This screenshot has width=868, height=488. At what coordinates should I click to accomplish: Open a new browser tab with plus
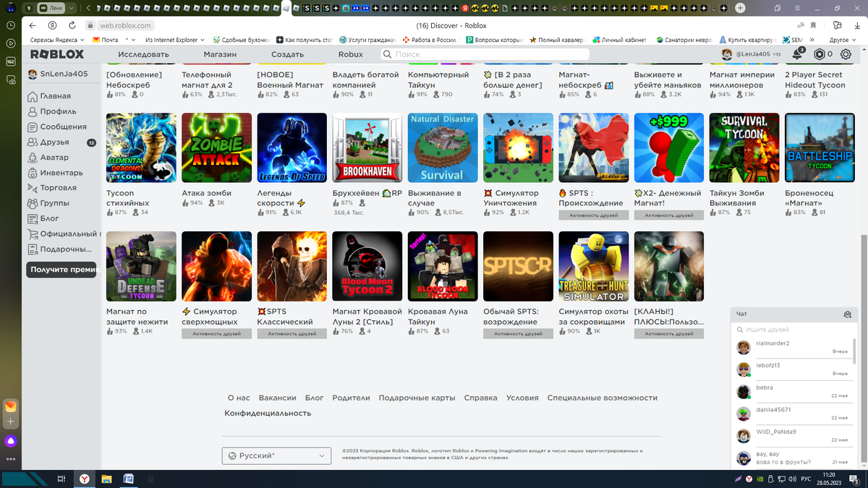pos(740,8)
